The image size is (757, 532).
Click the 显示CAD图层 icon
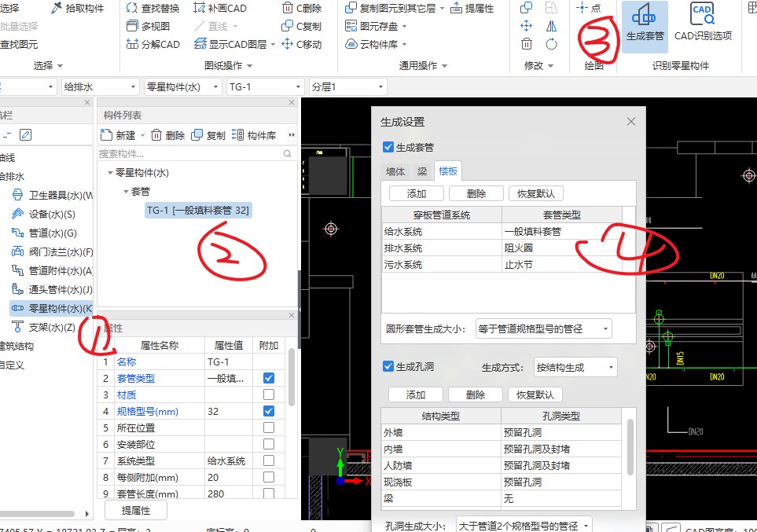click(200, 44)
